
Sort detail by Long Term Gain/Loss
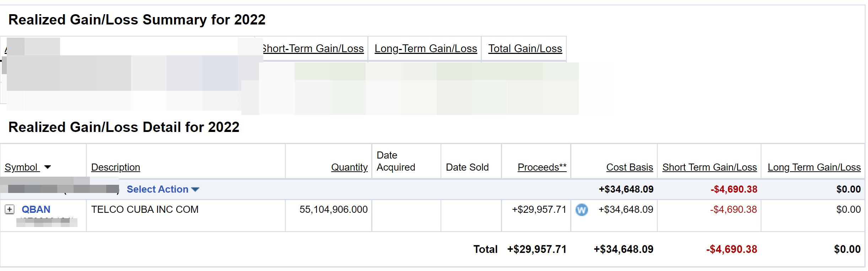click(x=814, y=167)
